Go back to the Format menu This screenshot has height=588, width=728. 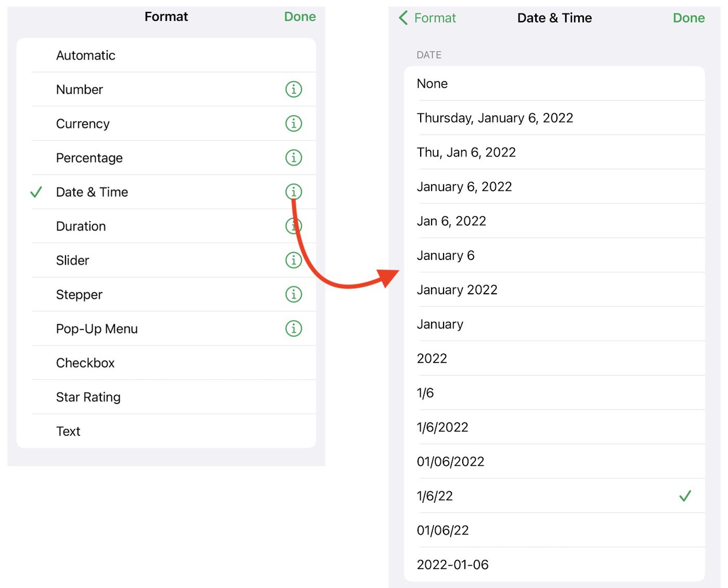427,18
